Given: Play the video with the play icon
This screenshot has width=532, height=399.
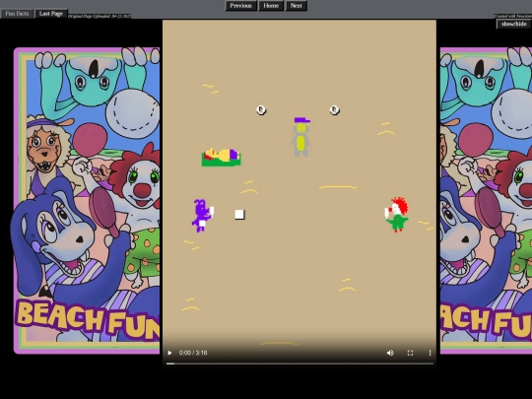Looking at the screenshot, I should 169,353.
